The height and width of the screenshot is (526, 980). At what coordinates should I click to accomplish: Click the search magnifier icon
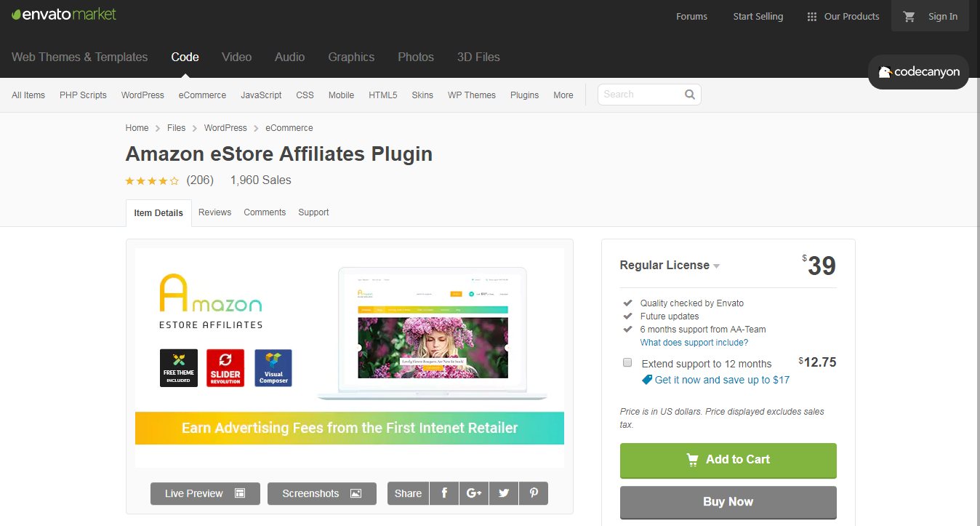[690, 95]
